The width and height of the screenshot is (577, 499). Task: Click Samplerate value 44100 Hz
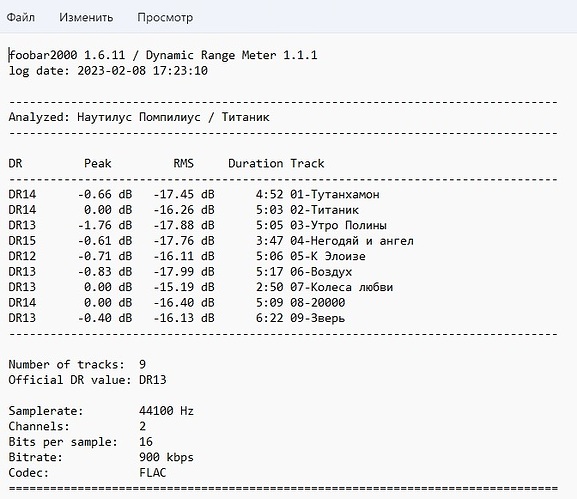click(x=166, y=411)
